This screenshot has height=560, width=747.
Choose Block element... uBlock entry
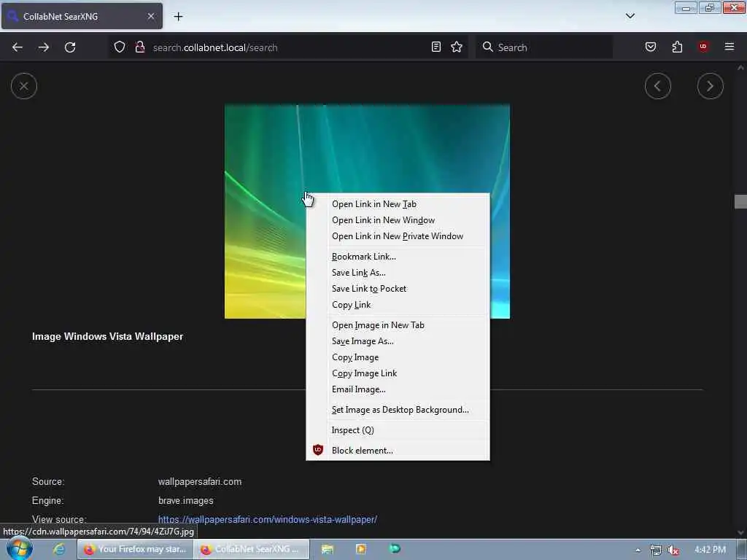click(x=398, y=451)
